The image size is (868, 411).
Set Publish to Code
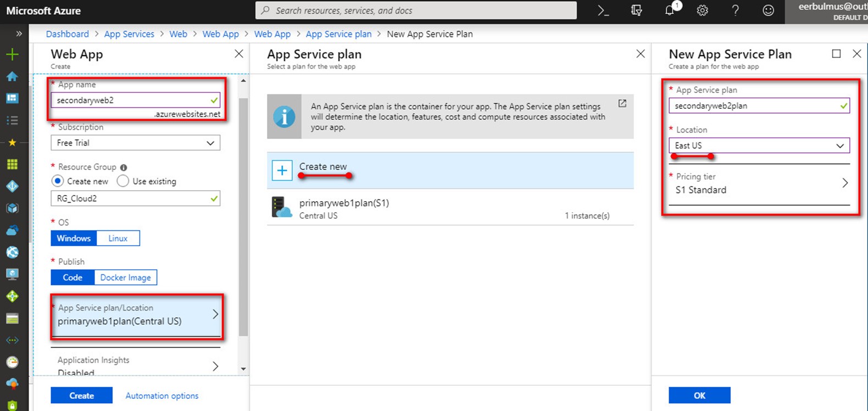(x=73, y=277)
